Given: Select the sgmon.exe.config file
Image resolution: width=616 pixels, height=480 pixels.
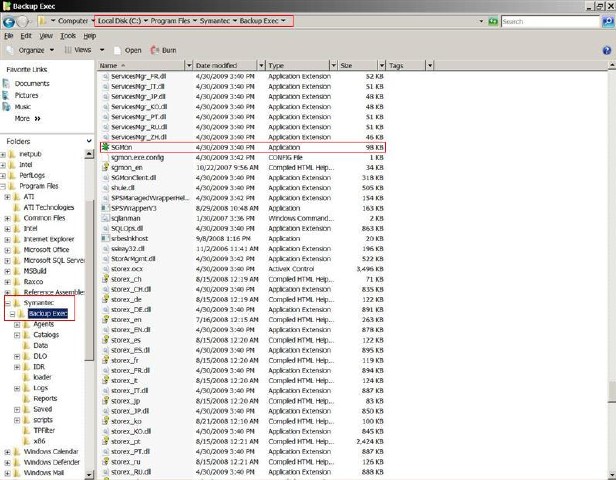Looking at the screenshot, I should (138, 157).
